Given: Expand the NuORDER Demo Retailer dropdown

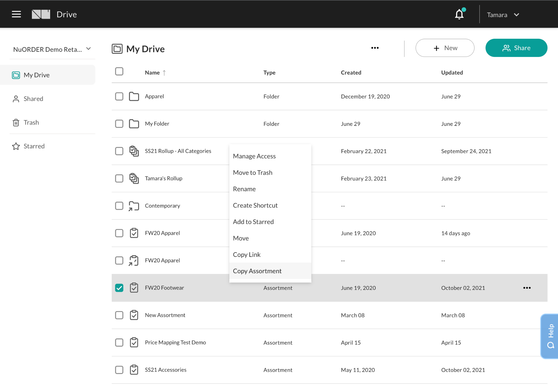Looking at the screenshot, I should [x=52, y=49].
